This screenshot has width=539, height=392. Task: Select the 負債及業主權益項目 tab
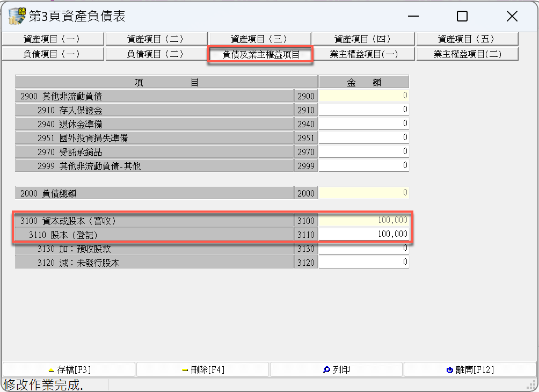click(x=260, y=54)
